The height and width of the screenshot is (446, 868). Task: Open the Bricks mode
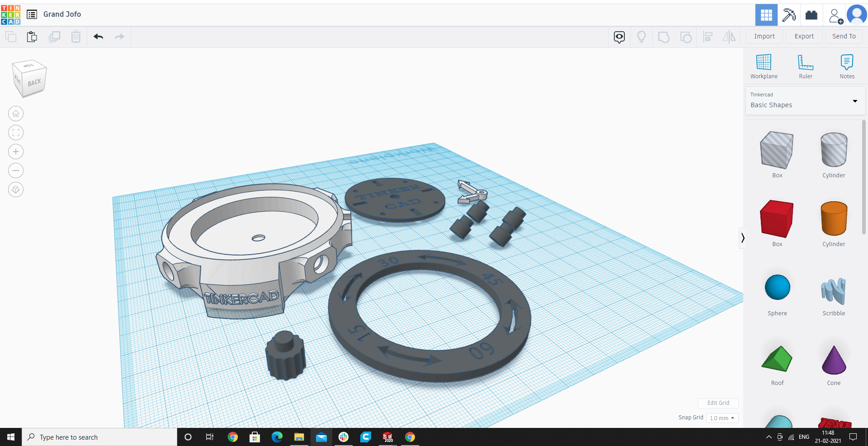[811, 15]
